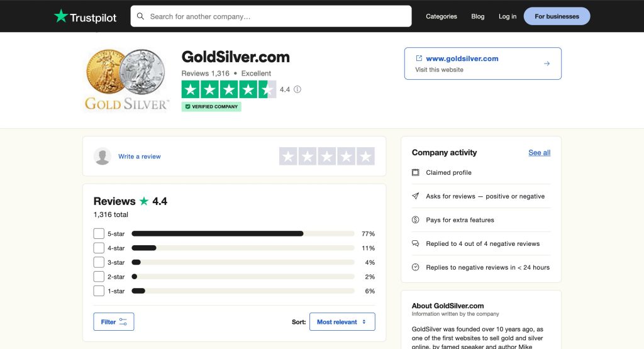This screenshot has width=644, height=349.
Task: Click the paper plane asks-for-reviews icon
Action: (415, 196)
